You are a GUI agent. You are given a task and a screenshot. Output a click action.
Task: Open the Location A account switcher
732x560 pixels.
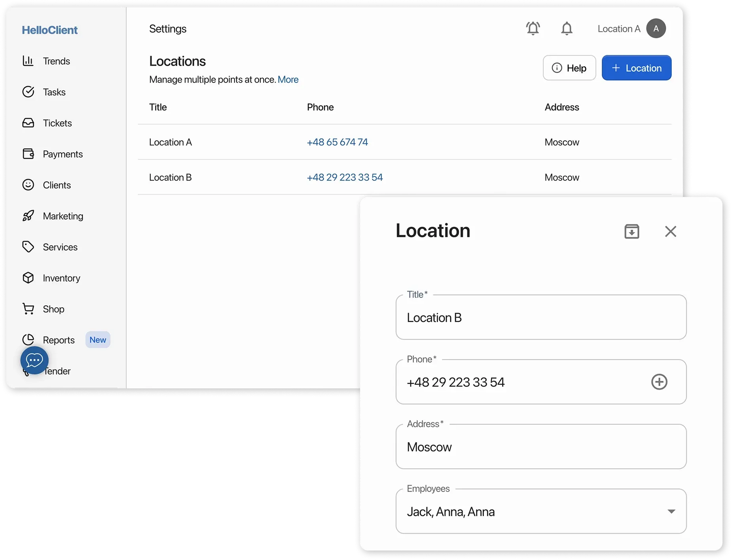click(619, 29)
